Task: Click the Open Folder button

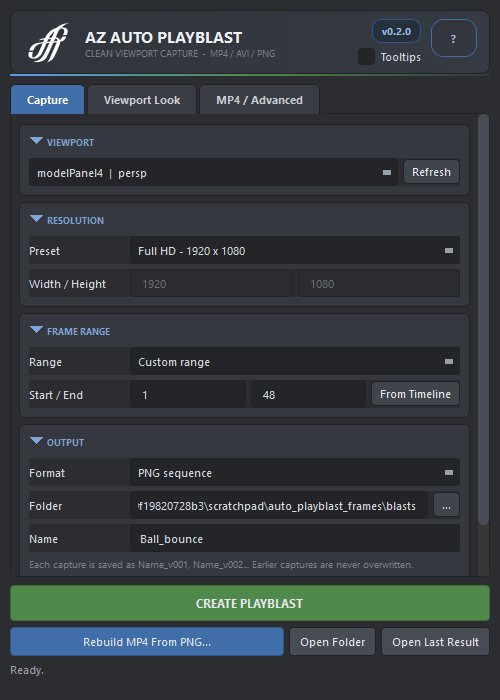Action: (333, 642)
